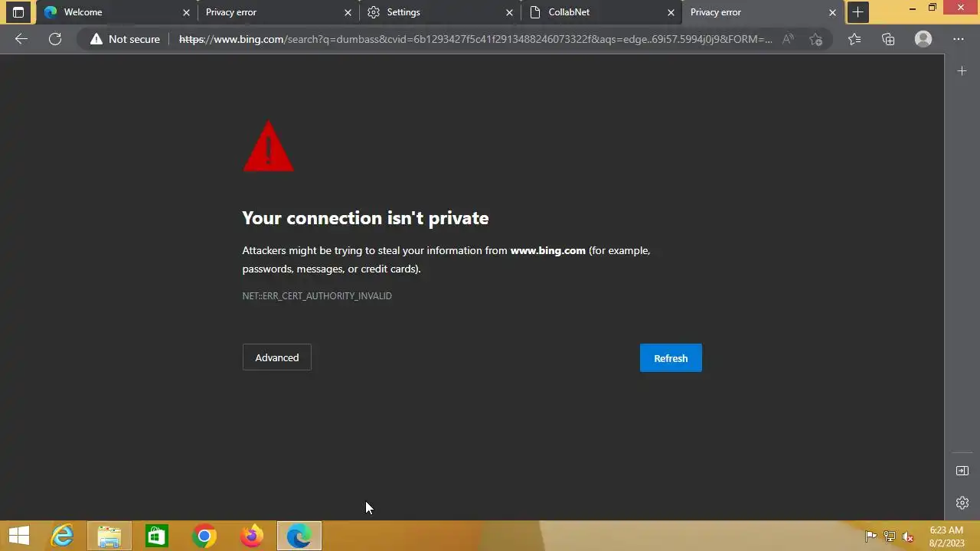Close the CollabNet tab
The image size is (980, 551).
coord(671,12)
